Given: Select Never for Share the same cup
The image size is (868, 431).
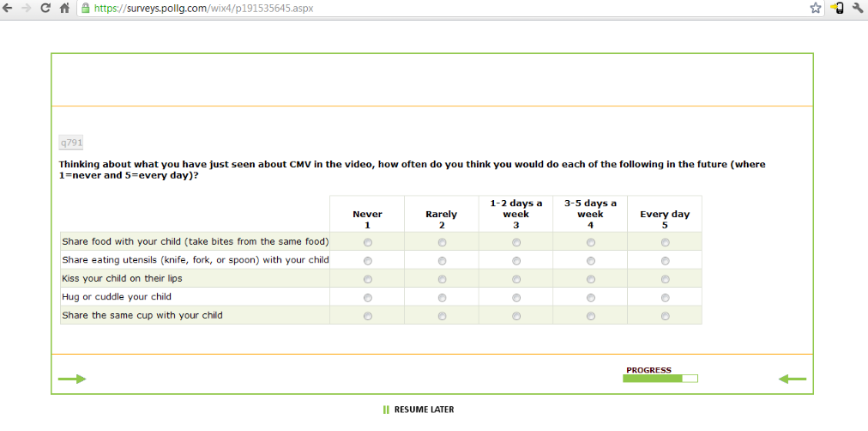Looking at the screenshot, I should click(368, 316).
